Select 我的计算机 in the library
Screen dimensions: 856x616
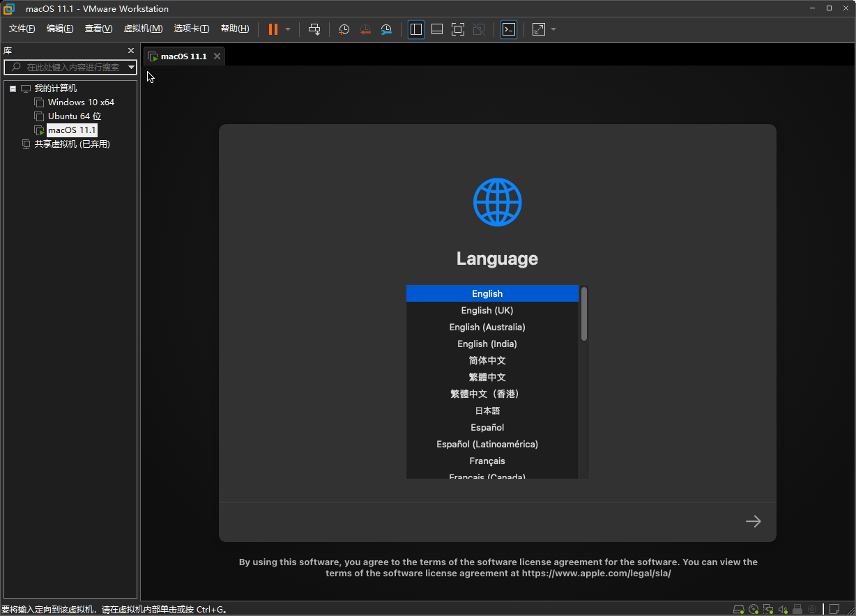(x=56, y=88)
